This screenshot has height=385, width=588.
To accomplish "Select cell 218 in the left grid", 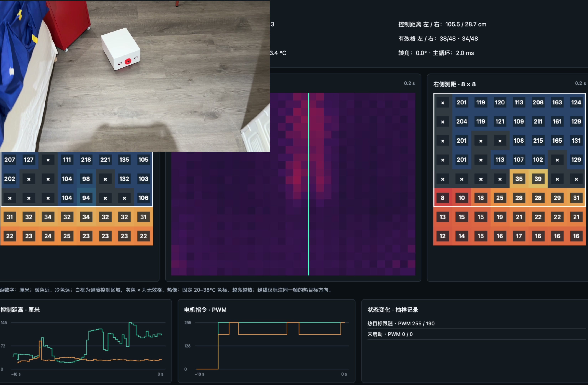I will coord(86,160).
